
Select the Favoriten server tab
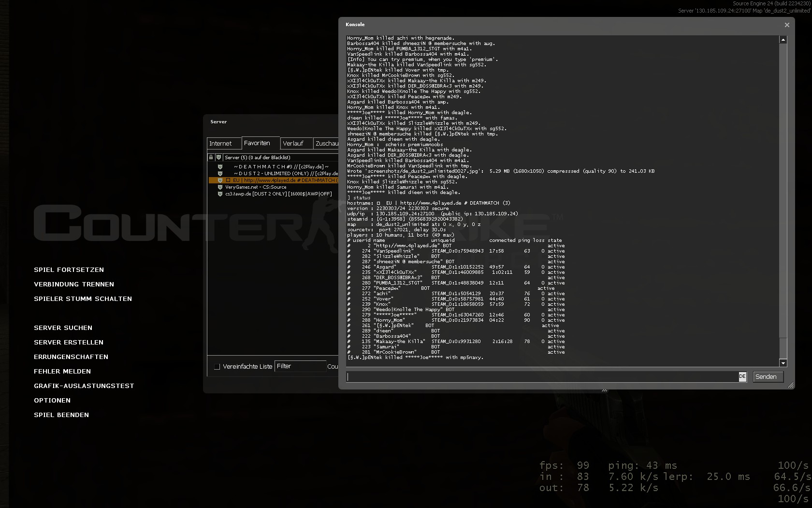(x=261, y=143)
